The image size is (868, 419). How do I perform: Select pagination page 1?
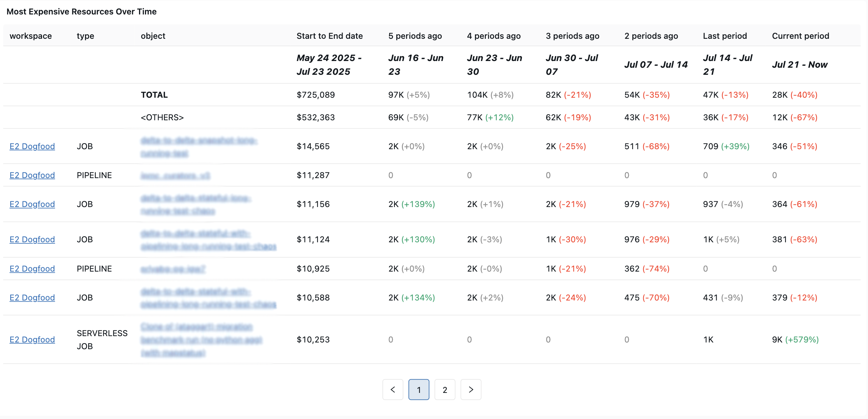click(419, 390)
